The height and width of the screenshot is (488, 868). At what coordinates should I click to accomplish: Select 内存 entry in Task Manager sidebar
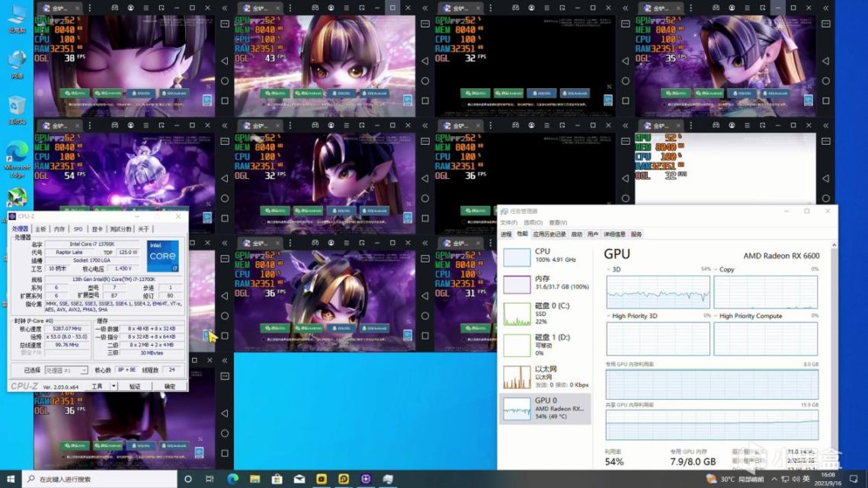546,283
